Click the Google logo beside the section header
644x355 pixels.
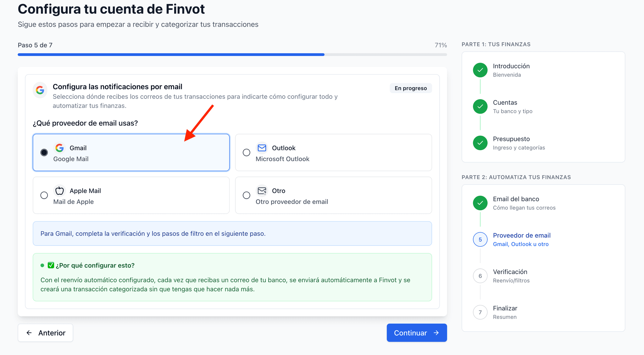[40, 90]
